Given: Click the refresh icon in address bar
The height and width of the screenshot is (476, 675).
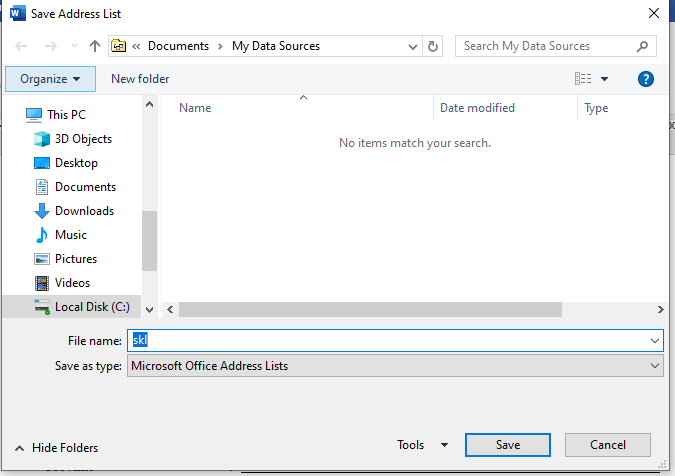Looking at the screenshot, I should [x=433, y=46].
